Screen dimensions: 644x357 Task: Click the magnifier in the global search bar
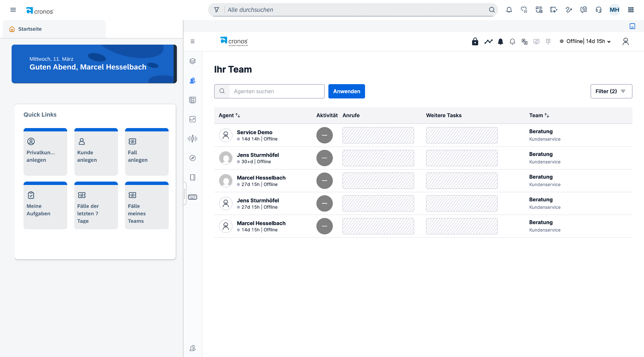(492, 10)
